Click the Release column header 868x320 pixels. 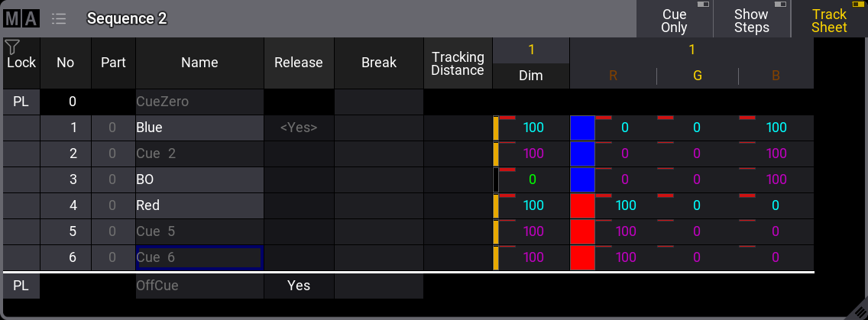(299, 63)
